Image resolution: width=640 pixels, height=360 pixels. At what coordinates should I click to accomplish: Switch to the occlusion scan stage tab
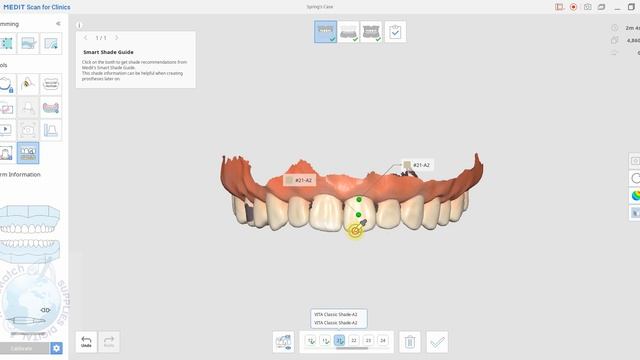(x=371, y=32)
